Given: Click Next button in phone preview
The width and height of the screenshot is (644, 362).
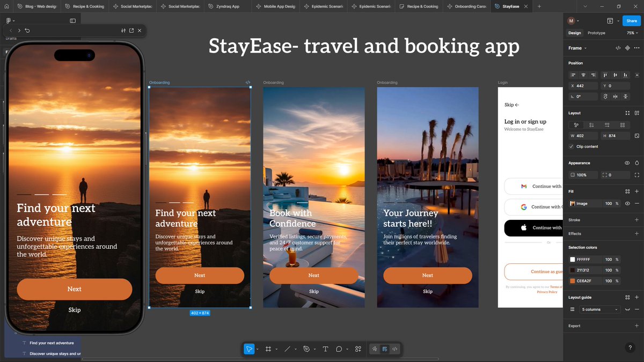Looking at the screenshot, I should (x=74, y=289).
